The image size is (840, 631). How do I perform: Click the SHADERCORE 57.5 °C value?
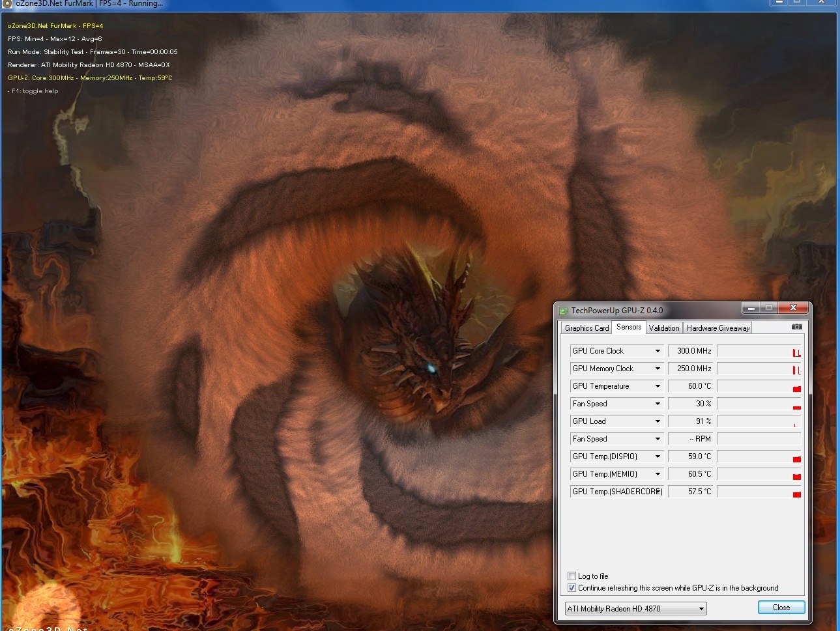pos(691,492)
